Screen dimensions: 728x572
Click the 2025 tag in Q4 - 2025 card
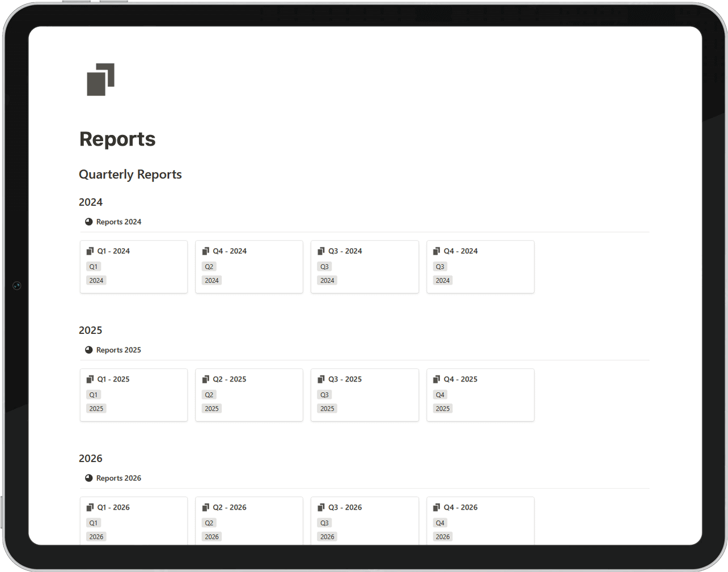(443, 409)
